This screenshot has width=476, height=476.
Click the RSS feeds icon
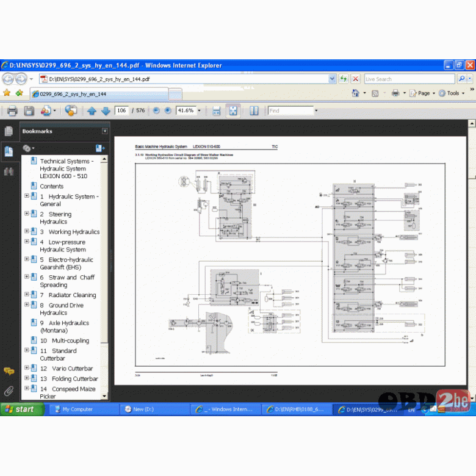[375, 93]
